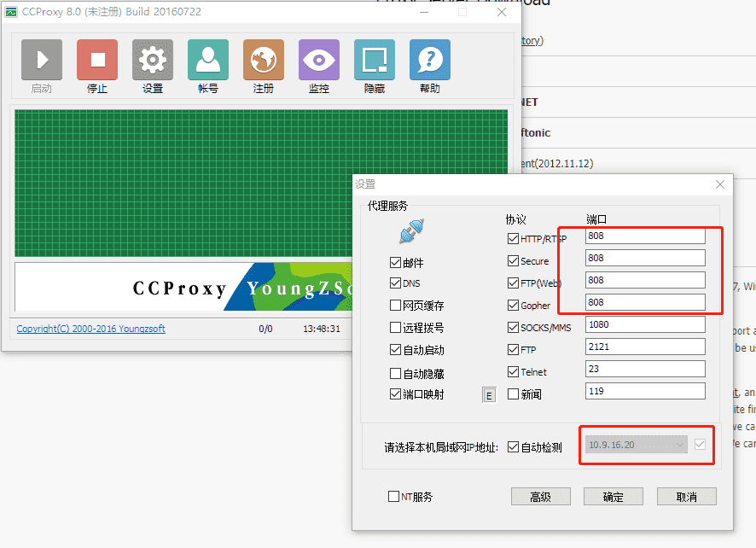Toggle the Gopher protocol checkbox
756x548 pixels.
pos(514,306)
